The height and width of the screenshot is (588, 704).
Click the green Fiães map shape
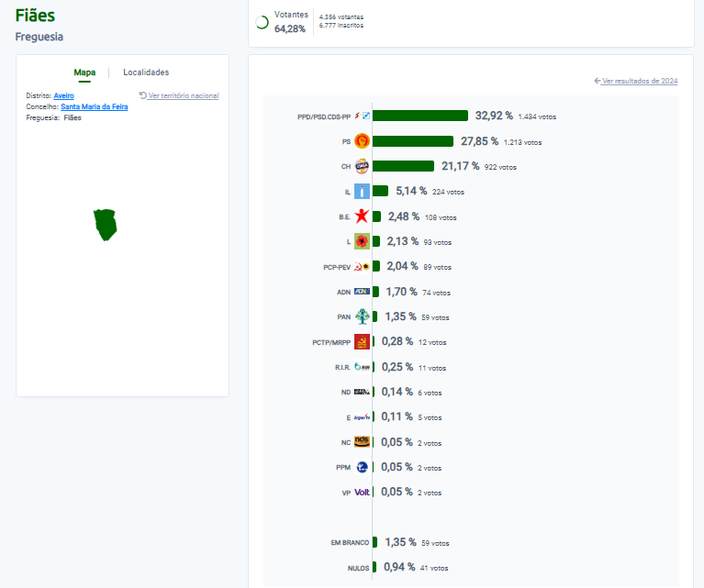coord(105,225)
